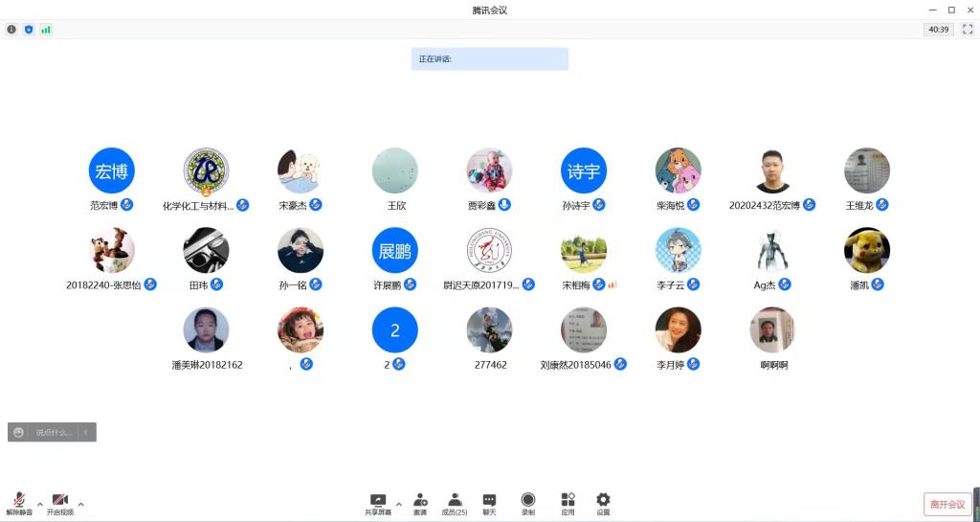Collapse the chat input bar arrow

click(x=86, y=433)
